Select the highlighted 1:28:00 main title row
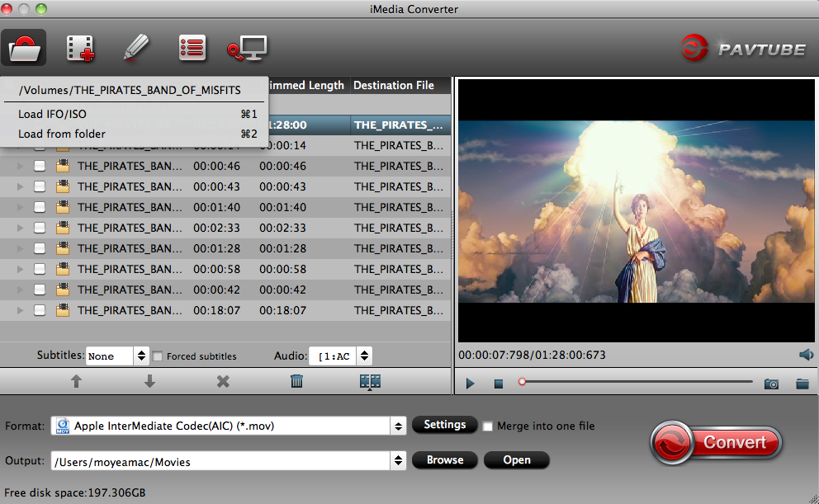 [359, 125]
